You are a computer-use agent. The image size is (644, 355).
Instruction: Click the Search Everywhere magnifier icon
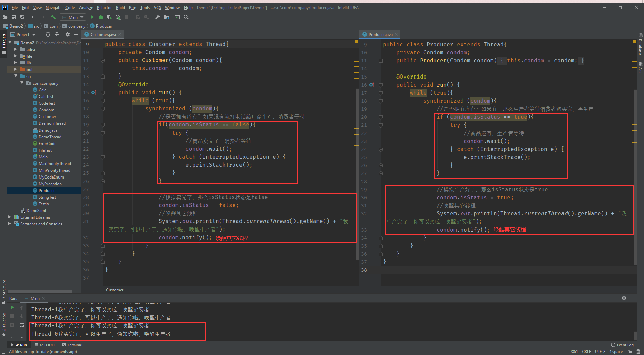point(186,17)
